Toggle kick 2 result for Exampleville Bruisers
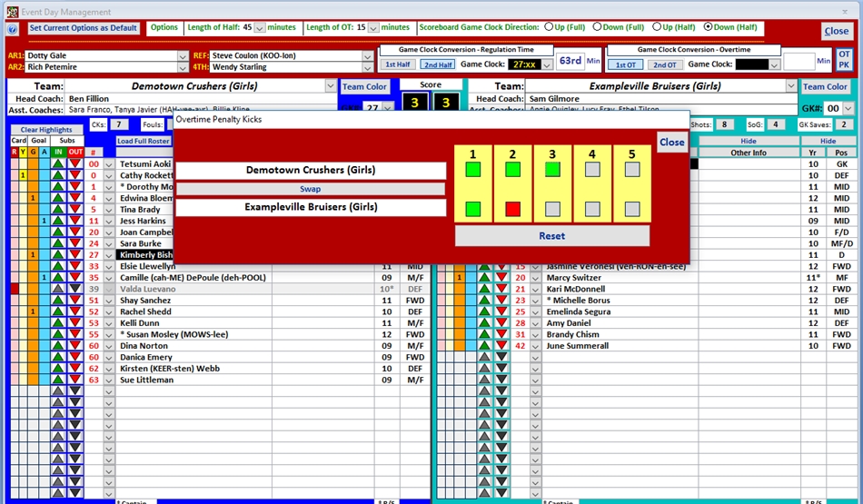This screenshot has height=504, width=863. tap(512, 209)
